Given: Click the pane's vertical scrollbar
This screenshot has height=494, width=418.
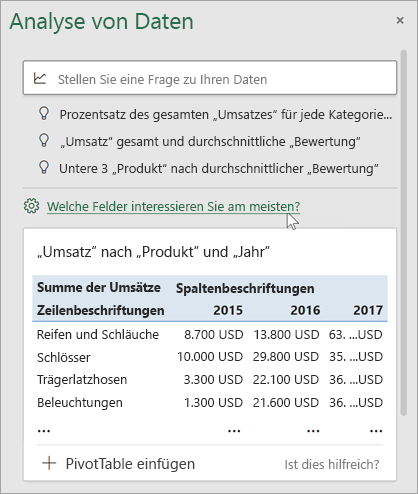Looking at the screenshot, I should [x=404, y=233].
